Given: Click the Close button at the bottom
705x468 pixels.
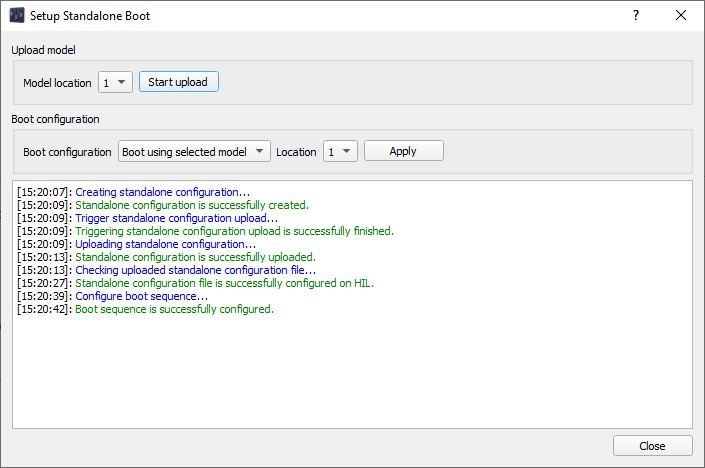Looking at the screenshot, I should click(x=652, y=446).
